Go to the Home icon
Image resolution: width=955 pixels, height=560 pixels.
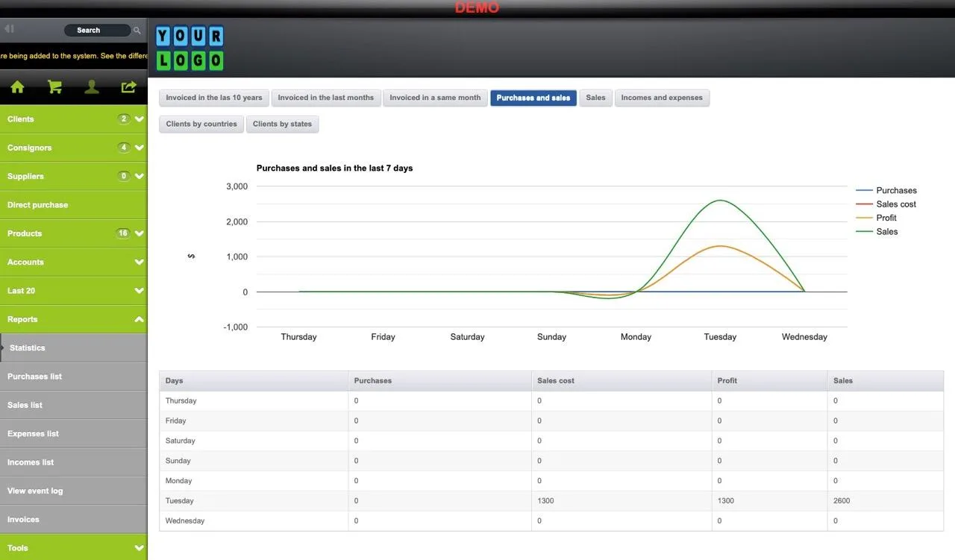coord(18,86)
